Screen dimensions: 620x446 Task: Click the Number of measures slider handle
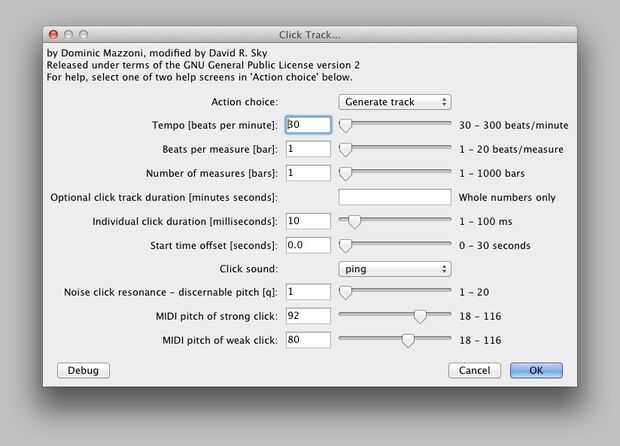coord(346,173)
